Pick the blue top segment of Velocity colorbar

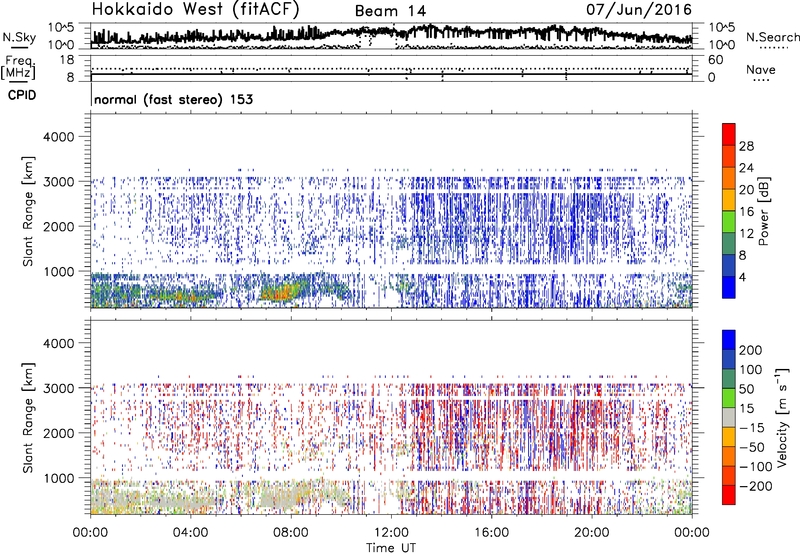[x=729, y=340]
